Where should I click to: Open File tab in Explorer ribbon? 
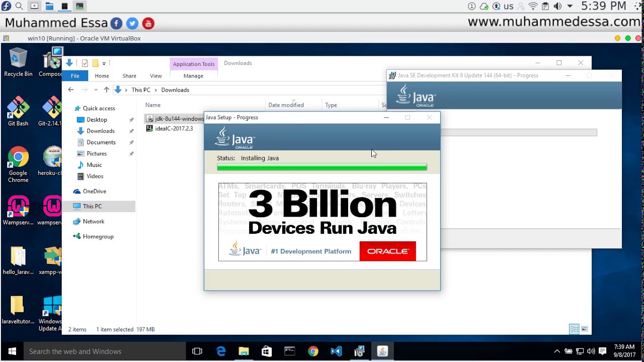tap(75, 76)
